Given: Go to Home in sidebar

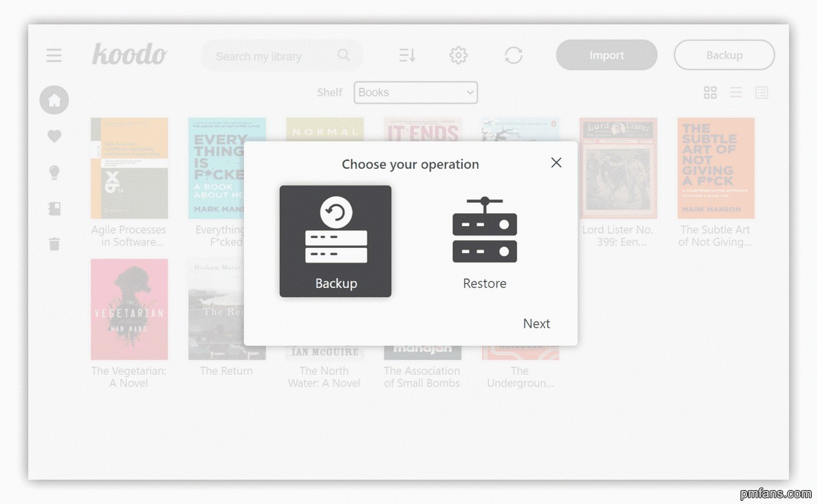Looking at the screenshot, I should point(55,100).
